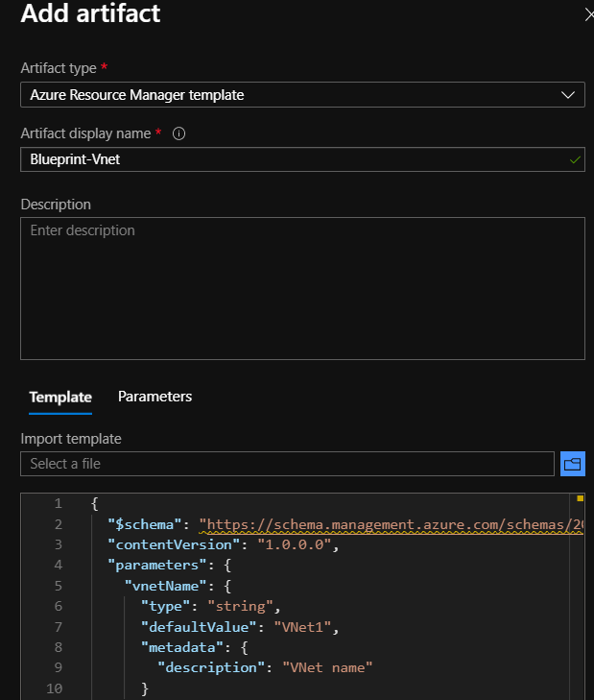Click the green validation checkmark icon
The height and width of the screenshot is (700, 594).
click(574, 160)
